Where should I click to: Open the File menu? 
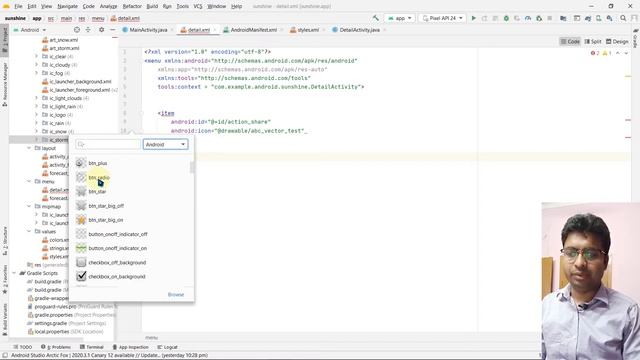point(18,6)
